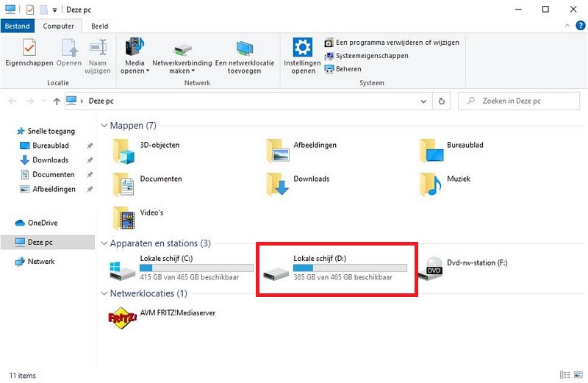Viewport: 588px width, 383px height.
Task: Click the Back navigation arrow
Action: tap(12, 101)
